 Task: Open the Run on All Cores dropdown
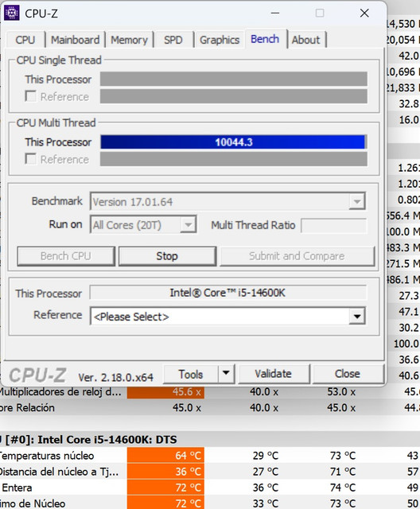tap(143, 224)
